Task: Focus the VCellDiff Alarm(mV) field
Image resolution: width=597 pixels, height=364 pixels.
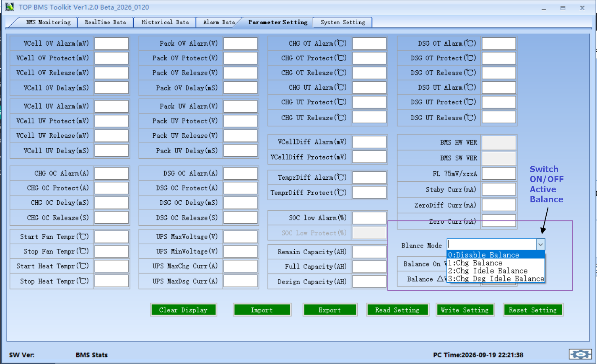Action: 369,142
